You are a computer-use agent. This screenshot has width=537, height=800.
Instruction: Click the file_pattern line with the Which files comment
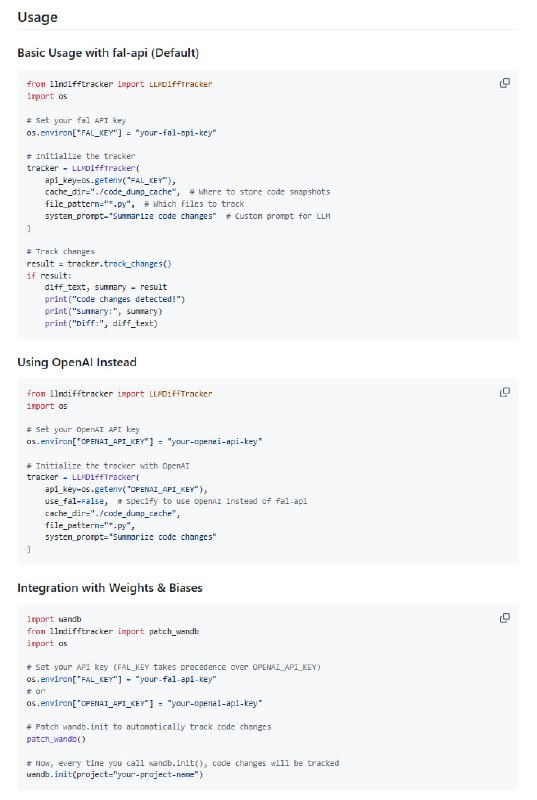tap(144, 204)
